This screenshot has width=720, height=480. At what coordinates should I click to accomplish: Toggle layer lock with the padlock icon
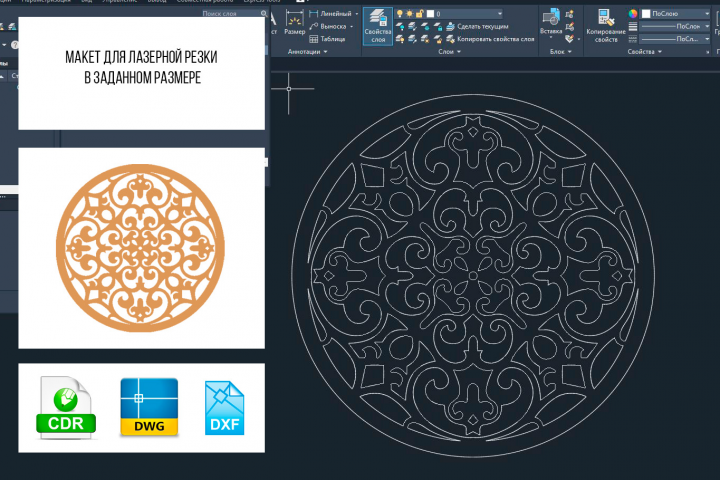(419, 14)
